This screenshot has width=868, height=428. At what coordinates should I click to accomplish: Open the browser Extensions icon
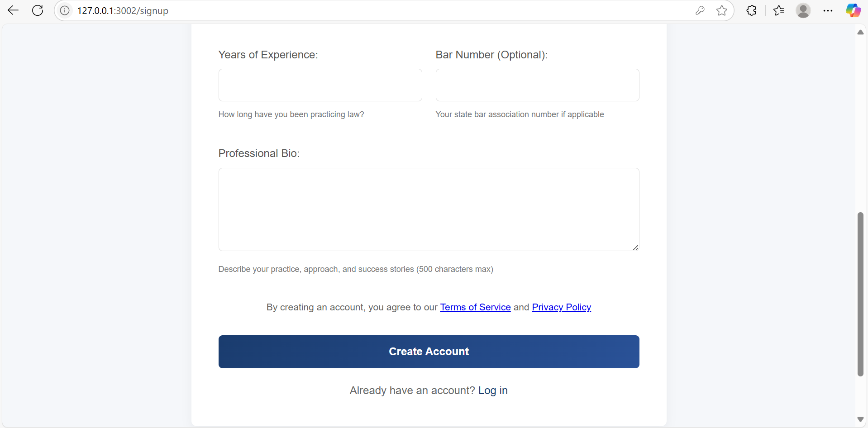pyautogui.click(x=751, y=10)
